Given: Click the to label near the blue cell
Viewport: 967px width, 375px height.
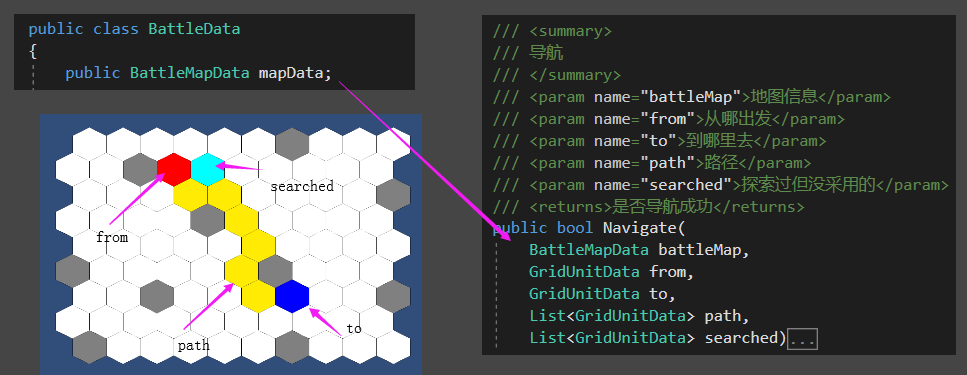Looking at the screenshot, I should pyautogui.click(x=353, y=329).
